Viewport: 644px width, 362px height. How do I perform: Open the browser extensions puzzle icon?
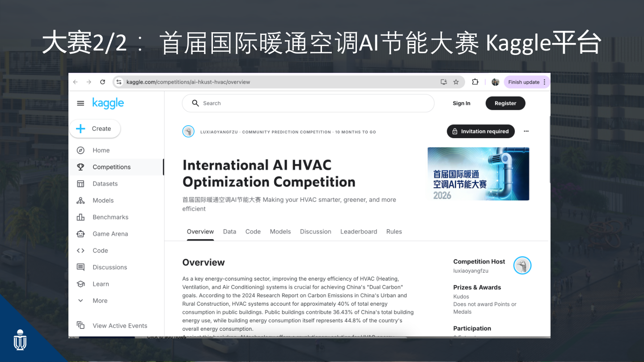[475, 82]
